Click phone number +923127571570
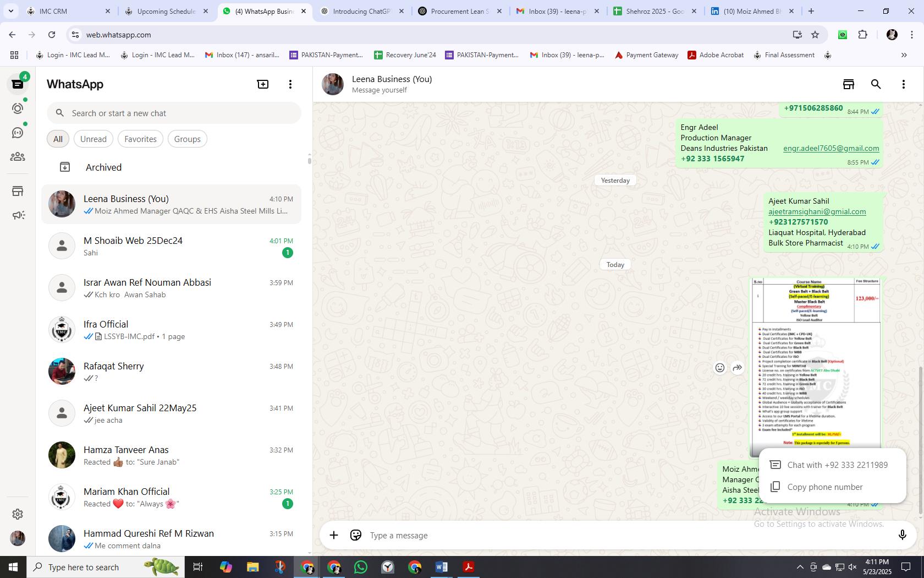The width and height of the screenshot is (924, 578). (798, 222)
